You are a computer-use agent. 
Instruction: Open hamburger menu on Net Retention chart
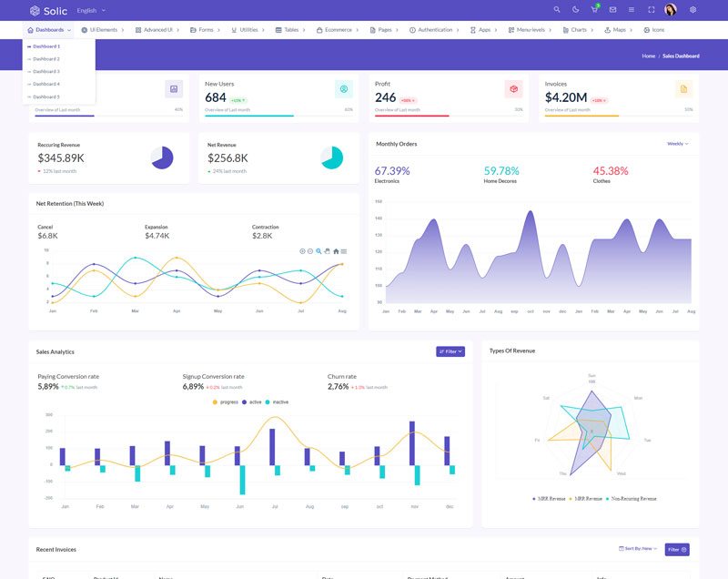coord(344,251)
